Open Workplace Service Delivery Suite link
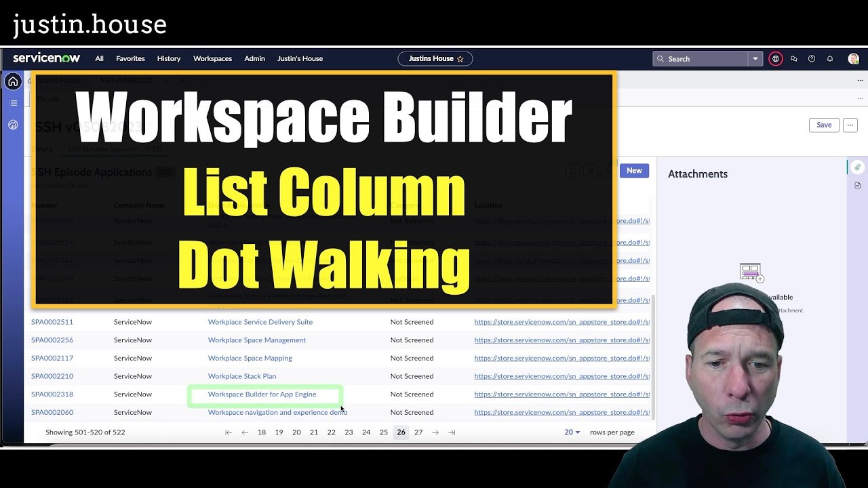Image resolution: width=868 pixels, height=488 pixels. click(x=260, y=322)
